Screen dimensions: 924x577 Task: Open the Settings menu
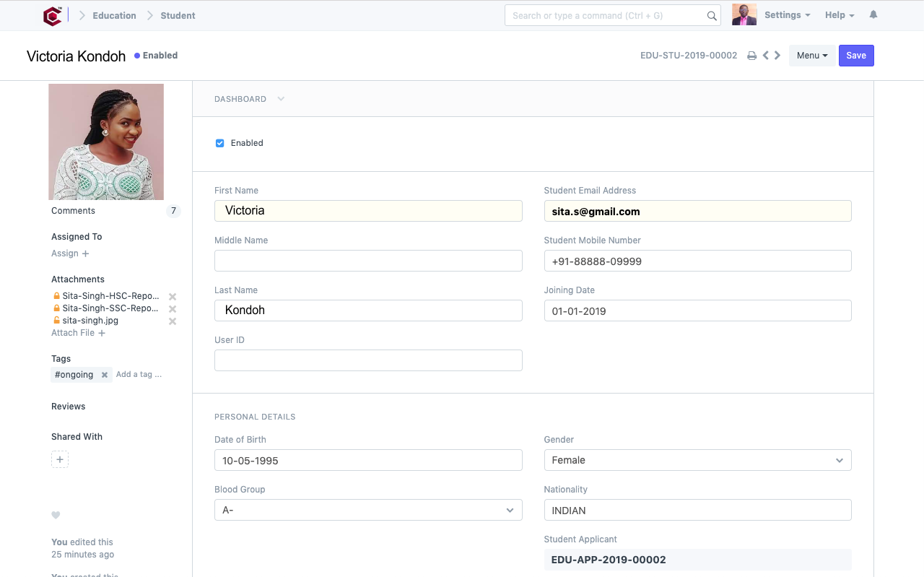787,15
